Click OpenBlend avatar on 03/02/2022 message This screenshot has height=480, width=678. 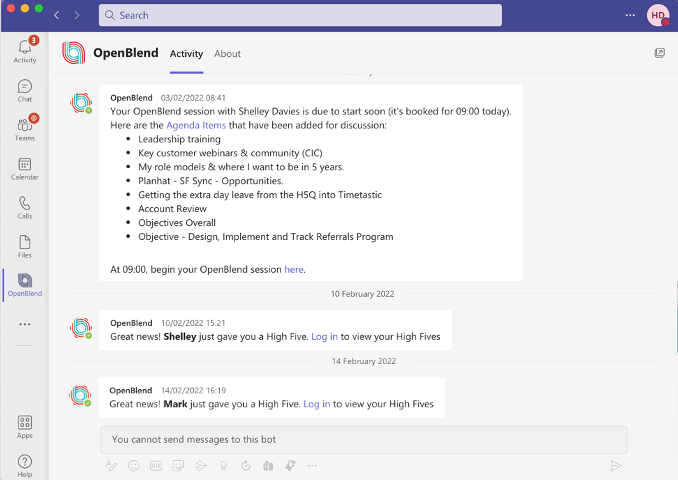[81, 103]
